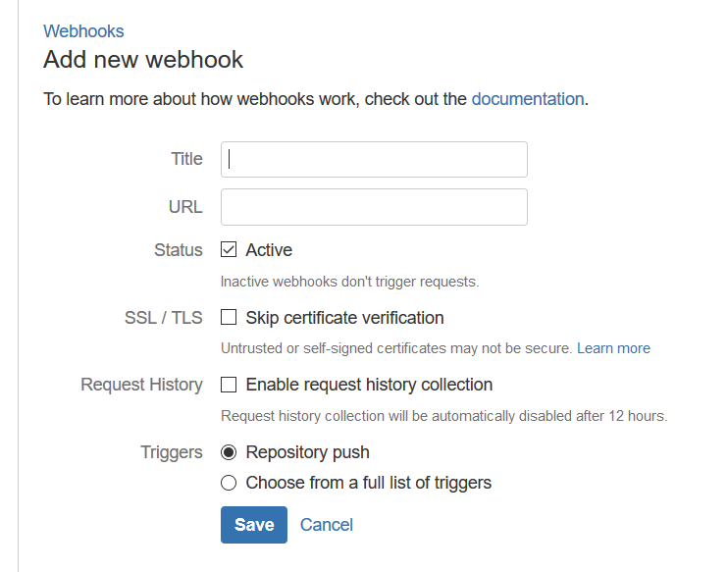Tick the Enable request history collection box
728x572 pixels.
(229, 385)
